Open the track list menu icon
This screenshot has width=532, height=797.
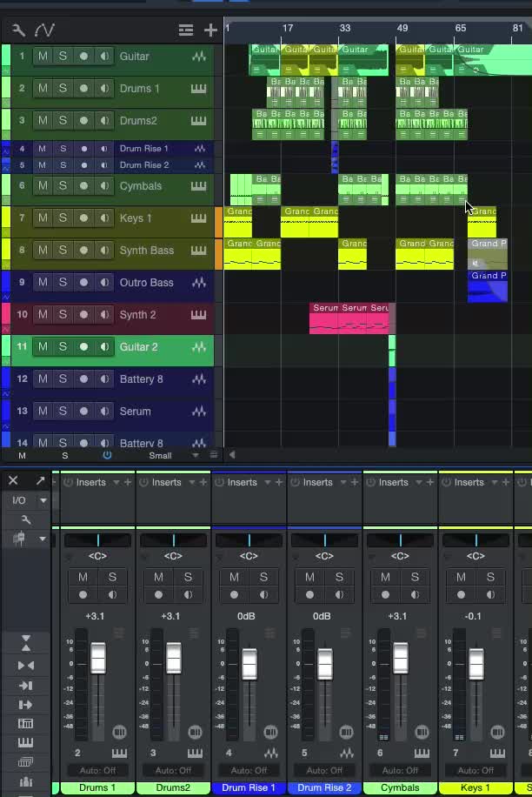(186, 30)
